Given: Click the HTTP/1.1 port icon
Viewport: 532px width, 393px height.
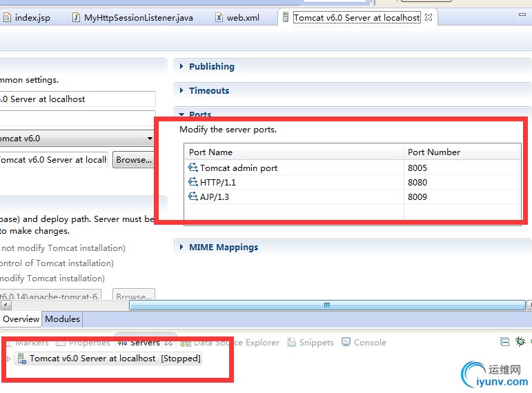Looking at the screenshot, I should tap(193, 182).
